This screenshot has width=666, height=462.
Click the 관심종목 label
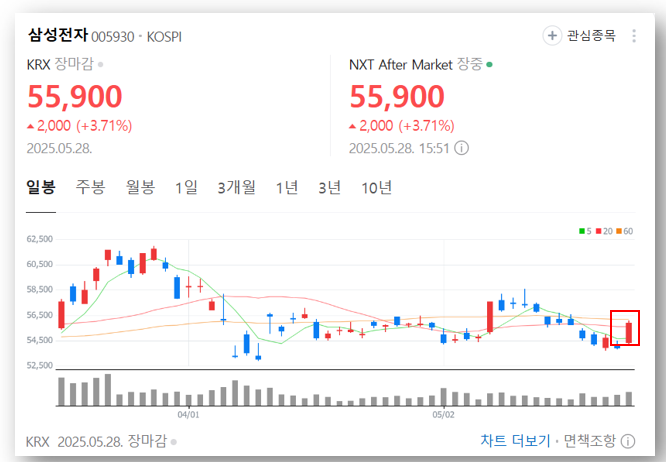(x=591, y=35)
